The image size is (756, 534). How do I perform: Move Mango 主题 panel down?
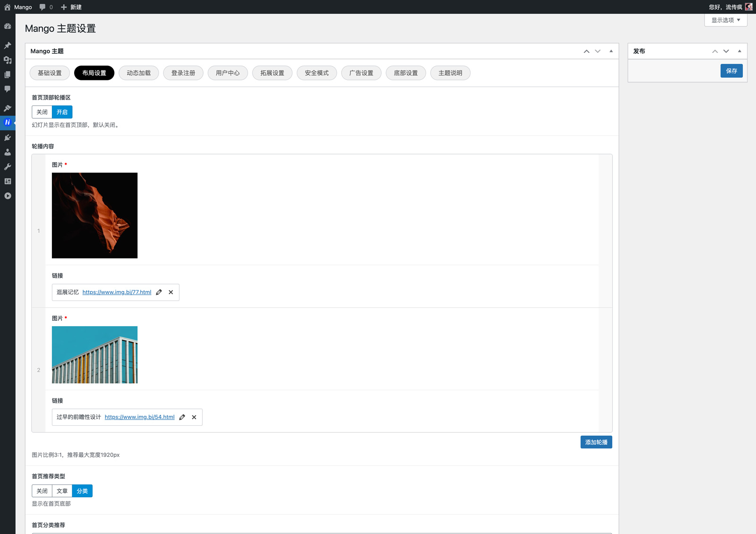[598, 51]
